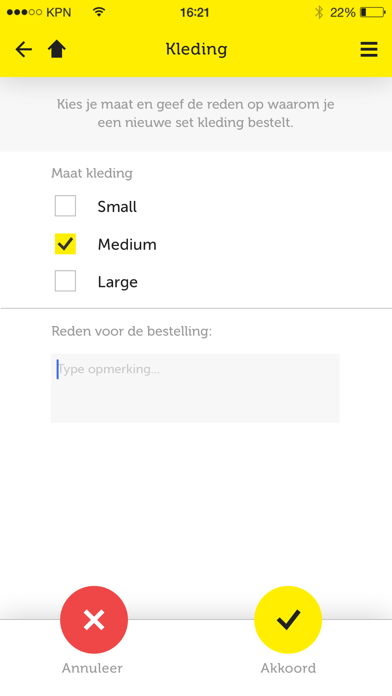The height and width of the screenshot is (696, 392).
Task: Tap the Wi-Fi icon in status bar
Action: (x=99, y=12)
